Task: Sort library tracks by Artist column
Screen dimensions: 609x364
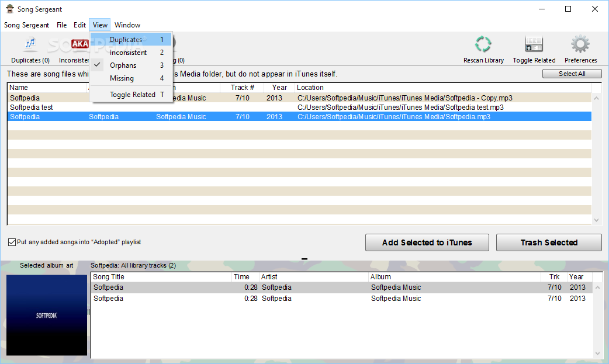Action: pyautogui.click(x=313, y=277)
